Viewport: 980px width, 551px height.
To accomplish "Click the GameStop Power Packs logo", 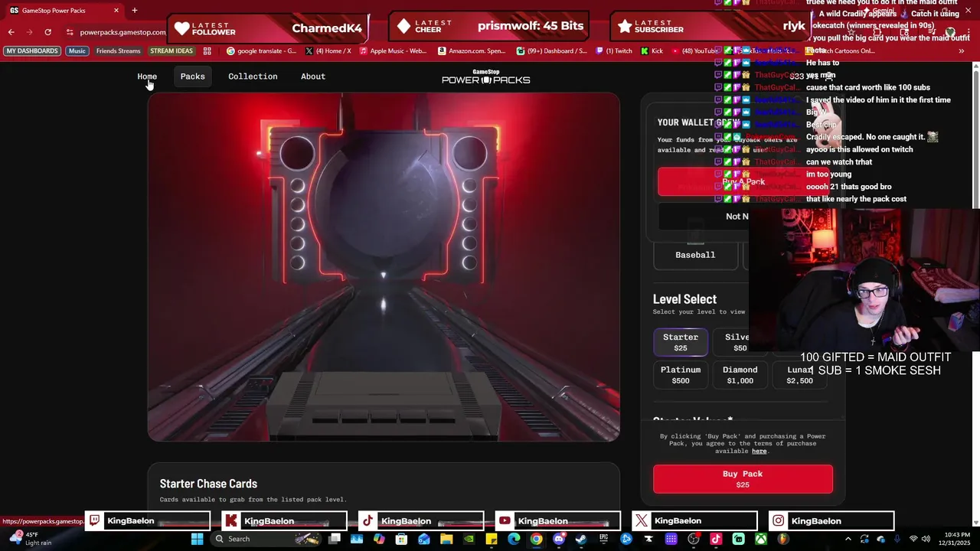I will [485, 77].
